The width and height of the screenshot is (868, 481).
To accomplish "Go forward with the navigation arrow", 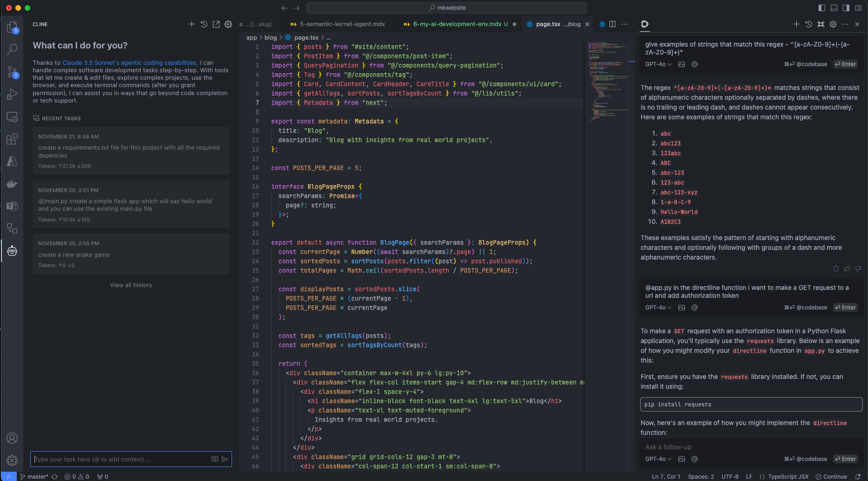I will [x=297, y=8].
